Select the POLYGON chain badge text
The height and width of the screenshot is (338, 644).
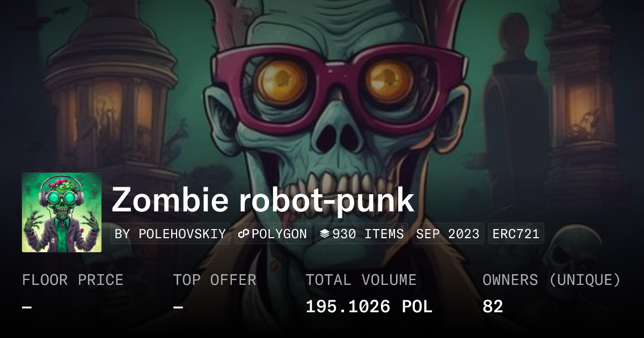coord(279,234)
